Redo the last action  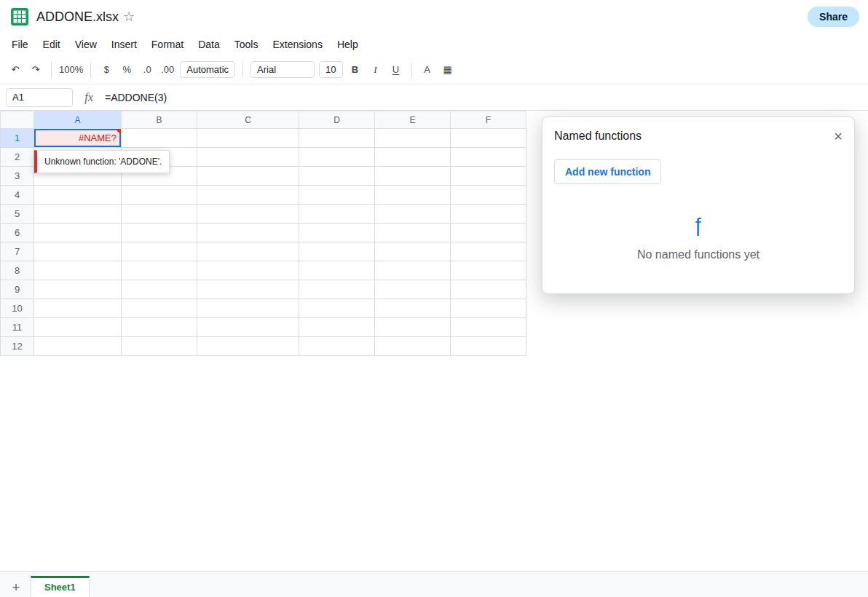36,70
